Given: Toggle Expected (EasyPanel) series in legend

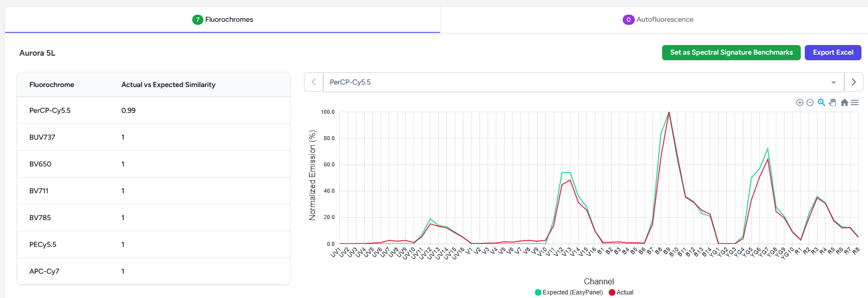Looking at the screenshot, I should point(569,292).
